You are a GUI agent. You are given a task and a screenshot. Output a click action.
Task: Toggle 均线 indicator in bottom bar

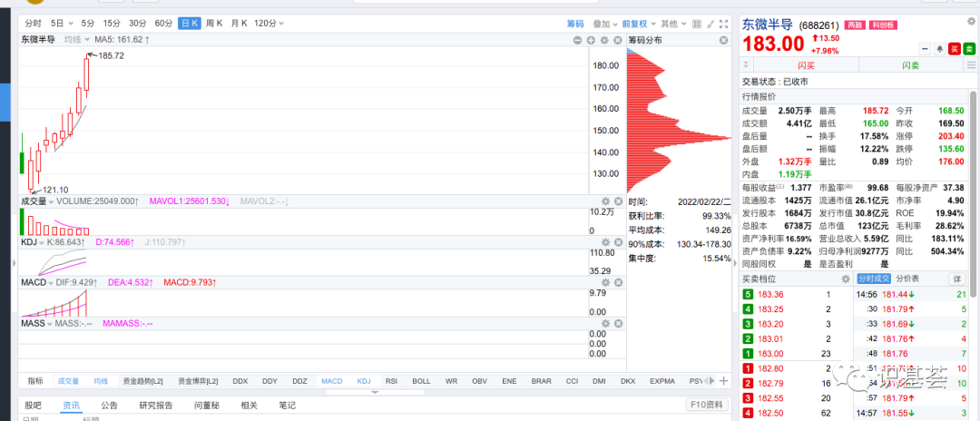(x=101, y=380)
